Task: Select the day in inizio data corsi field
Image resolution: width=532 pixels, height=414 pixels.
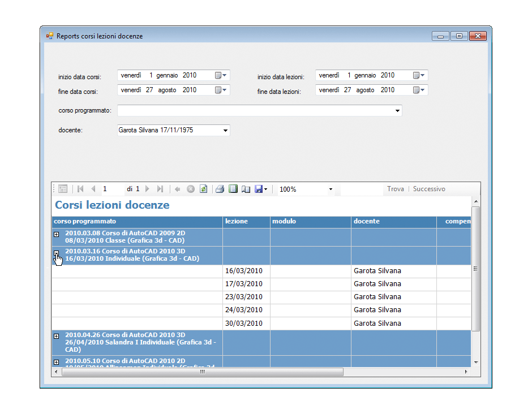Action: pos(151,75)
